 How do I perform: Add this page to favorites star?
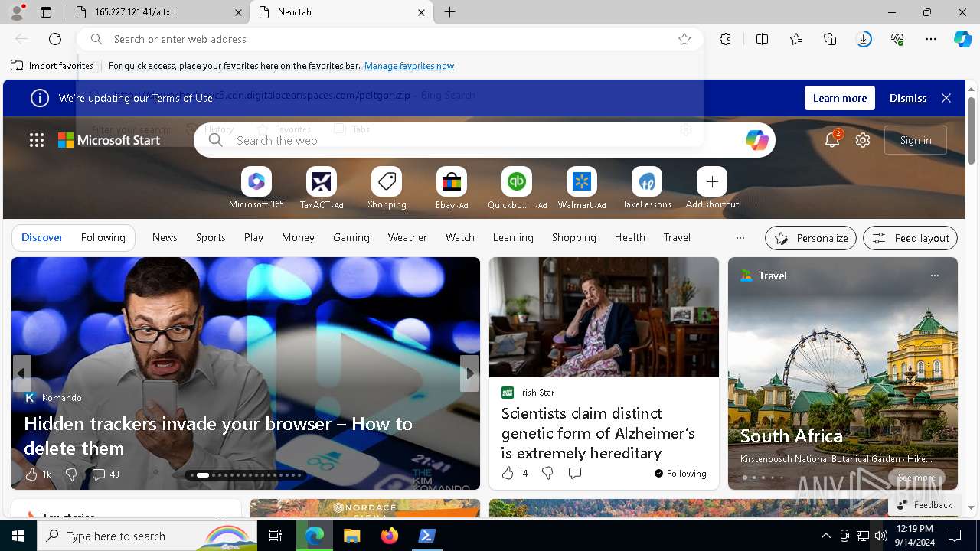click(x=684, y=39)
